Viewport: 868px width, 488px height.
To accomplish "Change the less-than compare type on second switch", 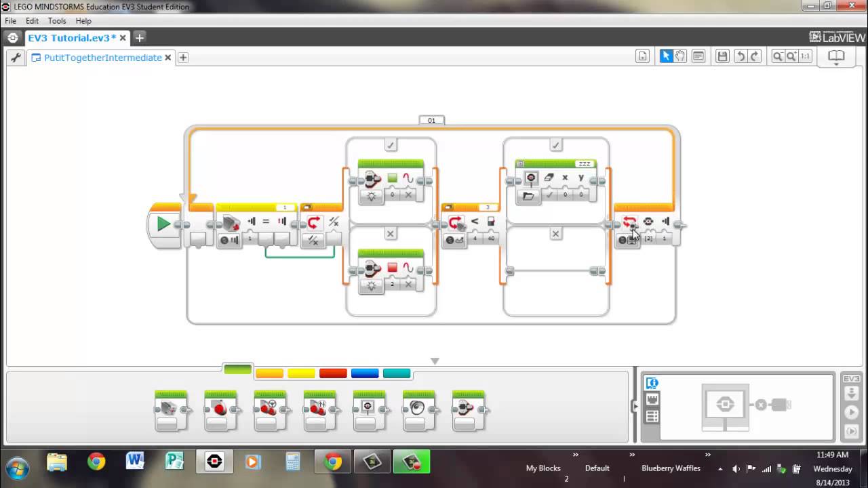I will tap(475, 239).
